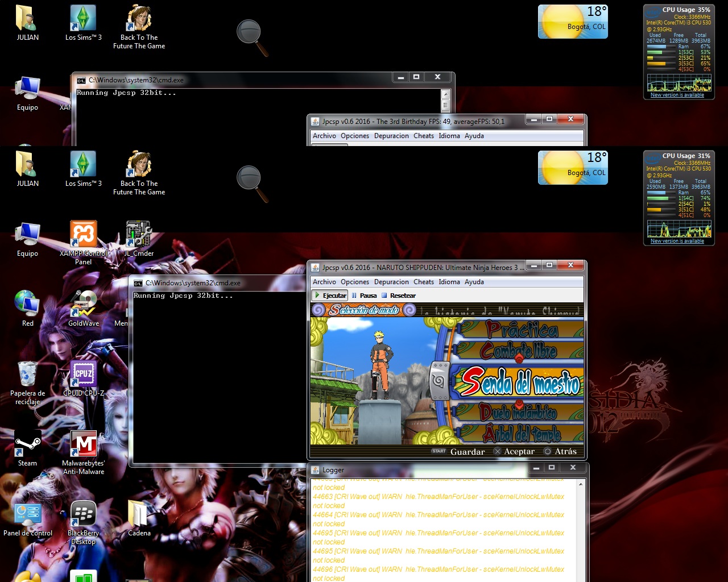
Task: Select the Red network desktop icon
Action: point(27,308)
